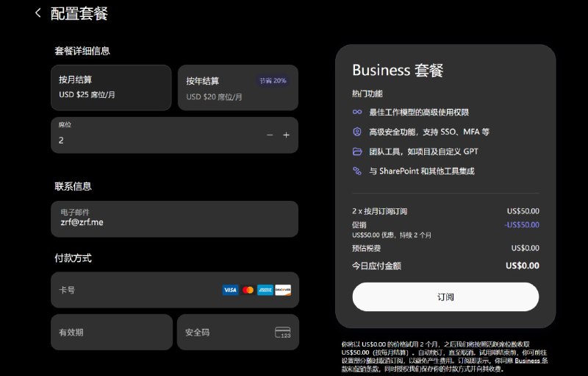Image resolution: width=588 pixels, height=376 pixels.
Task: Click the 2 x 按月订阅订阅 line
Action: pos(379,211)
